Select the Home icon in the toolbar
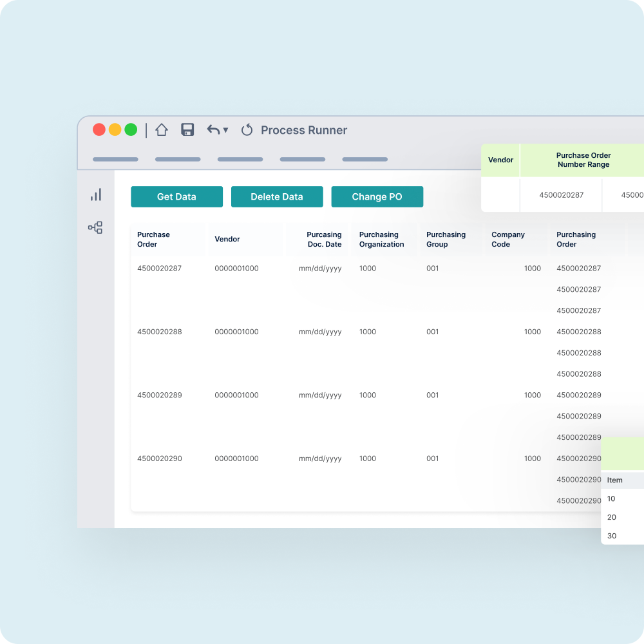The width and height of the screenshot is (644, 644). (160, 129)
